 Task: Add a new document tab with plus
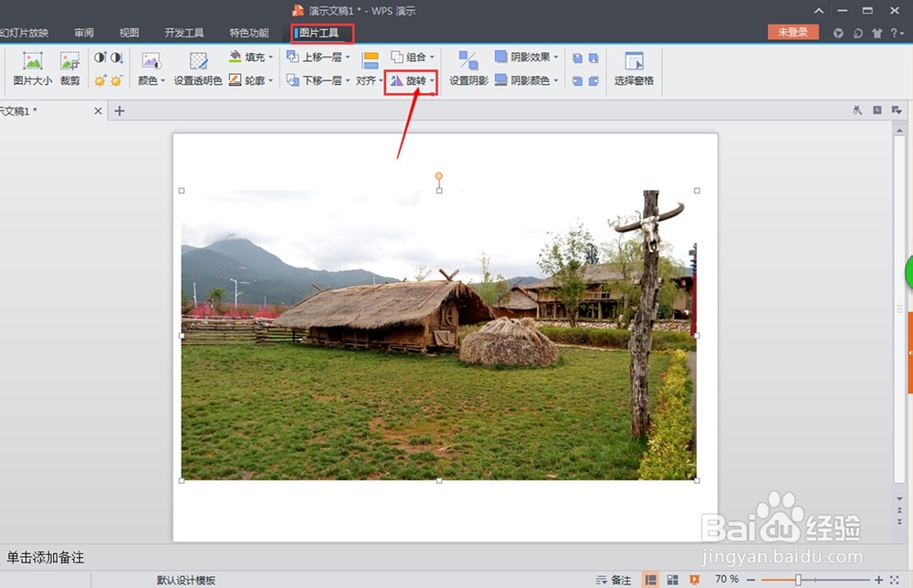[120, 110]
